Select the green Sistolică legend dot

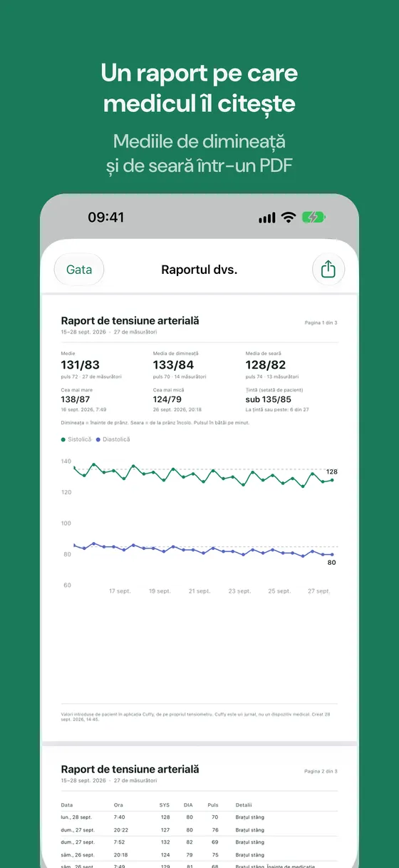[x=63, y=439]
